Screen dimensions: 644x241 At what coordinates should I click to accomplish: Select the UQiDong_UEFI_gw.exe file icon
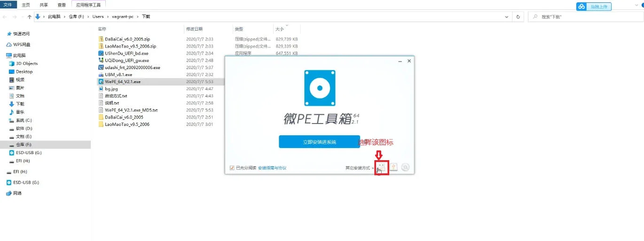pyautogui.click(x=101, y=61)
